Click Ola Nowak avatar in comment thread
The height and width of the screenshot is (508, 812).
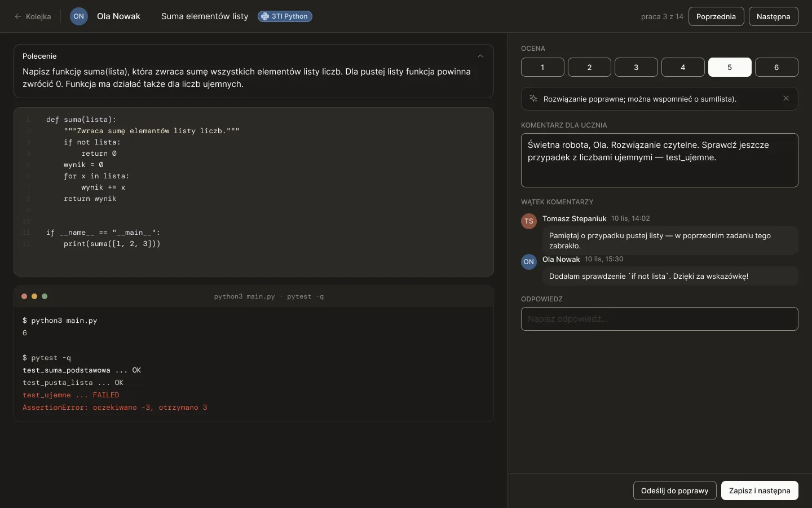pyautogui.click(x=528, y=262)
